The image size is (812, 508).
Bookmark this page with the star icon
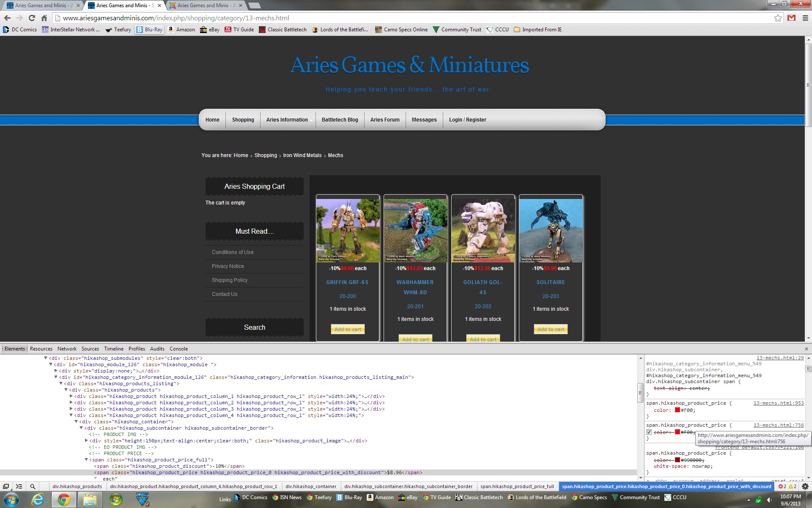tap(778, 18)
